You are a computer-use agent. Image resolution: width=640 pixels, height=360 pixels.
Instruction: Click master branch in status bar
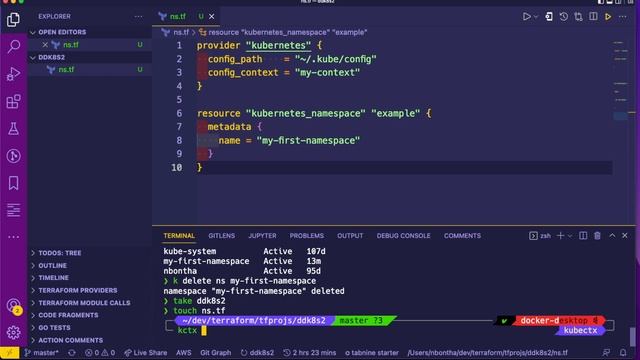pyautogui.click(x=41, y=353)
